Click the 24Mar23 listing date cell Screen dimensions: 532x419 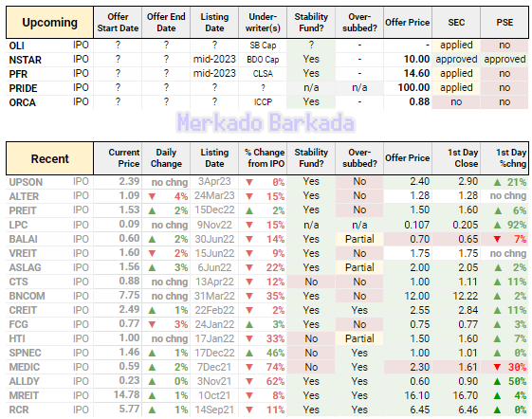[214, 196]
